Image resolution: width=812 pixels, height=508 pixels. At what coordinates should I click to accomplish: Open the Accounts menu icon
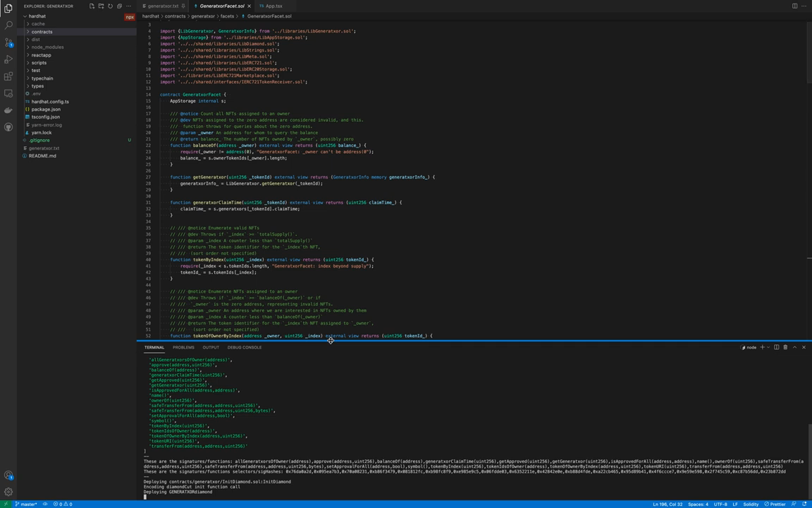pyautogui.click(x=8, y=475)
